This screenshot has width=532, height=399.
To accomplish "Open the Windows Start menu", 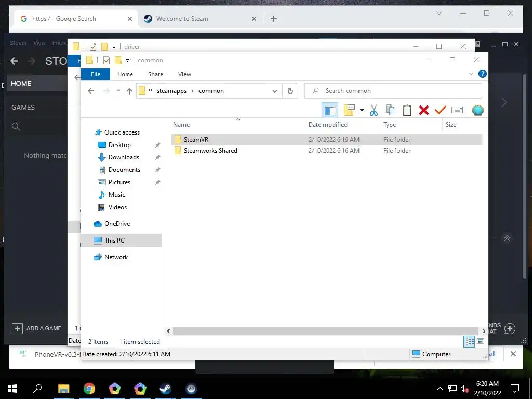I will pos(12,389).
